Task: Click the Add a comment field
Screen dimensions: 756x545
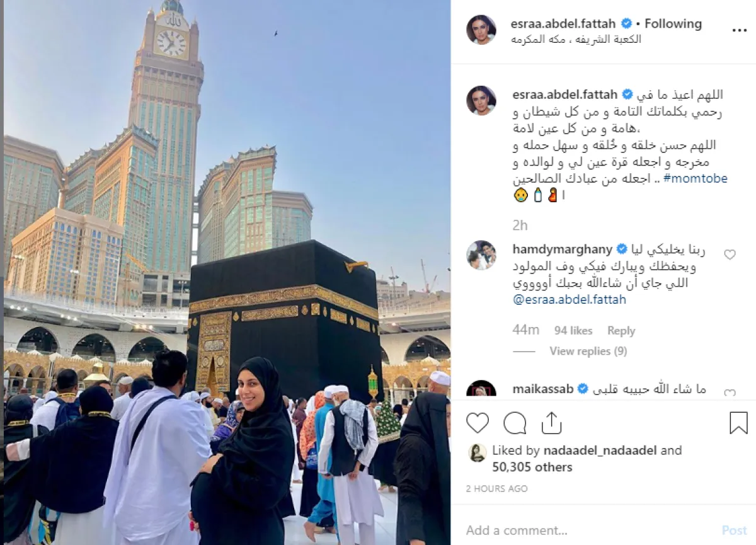Action: [586, 530]
